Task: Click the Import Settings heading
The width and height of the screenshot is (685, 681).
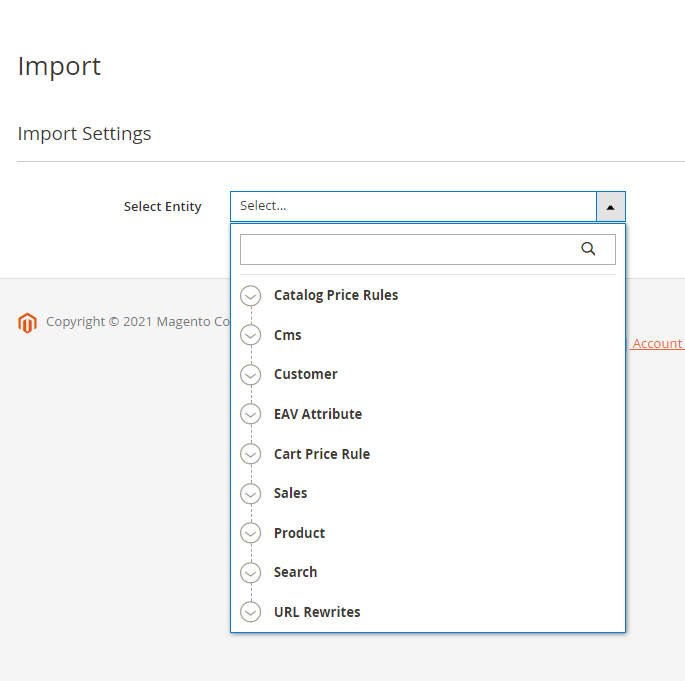Action: [x=84, y=134]
